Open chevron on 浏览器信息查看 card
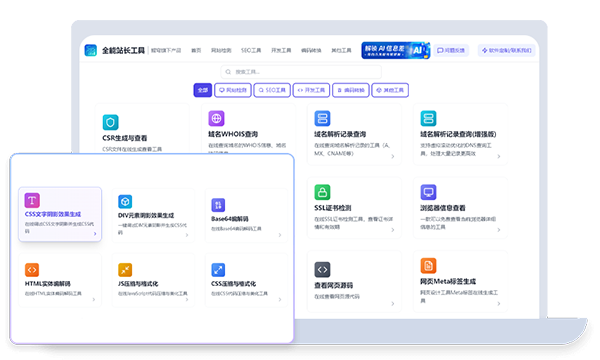600x360 pixels. 499,230
